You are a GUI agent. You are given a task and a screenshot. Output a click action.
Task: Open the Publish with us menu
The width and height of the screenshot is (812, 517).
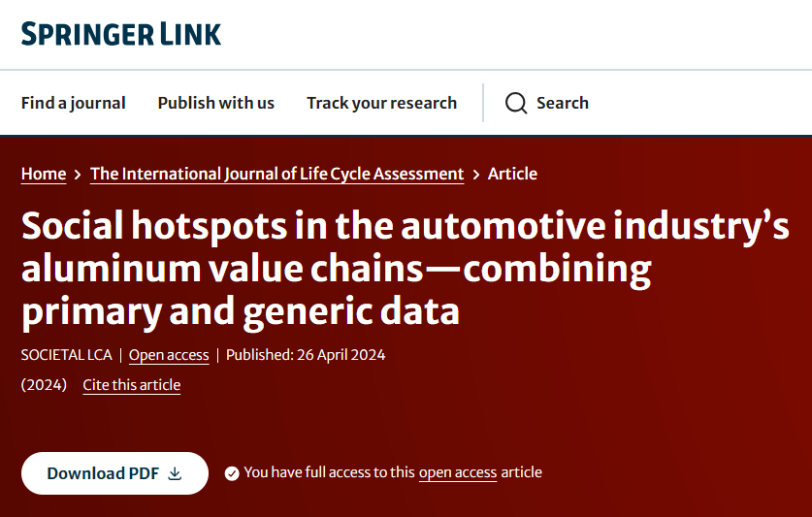[216, 103]
